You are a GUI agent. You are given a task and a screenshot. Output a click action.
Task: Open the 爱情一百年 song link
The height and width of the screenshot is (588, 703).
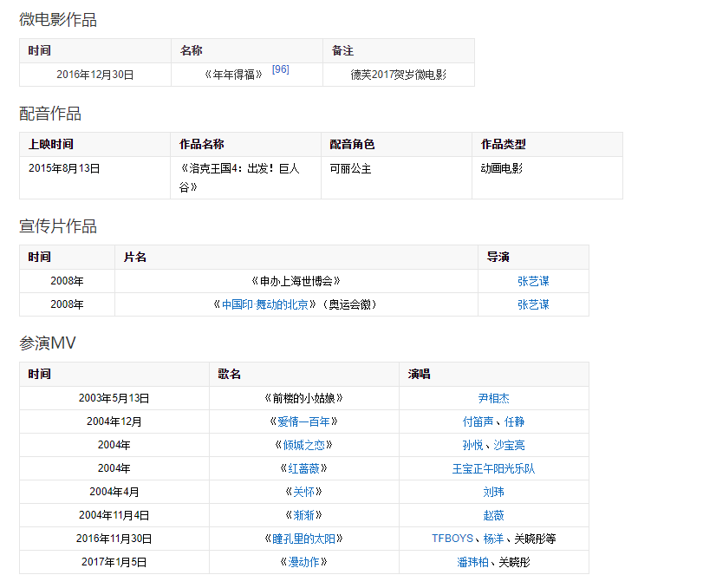click(303, 421)
